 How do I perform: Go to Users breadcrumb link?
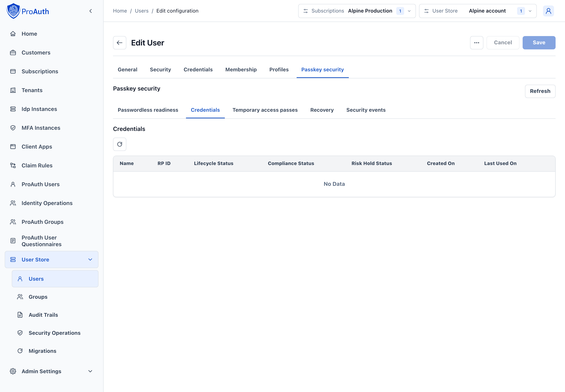[x=142, y=11]
